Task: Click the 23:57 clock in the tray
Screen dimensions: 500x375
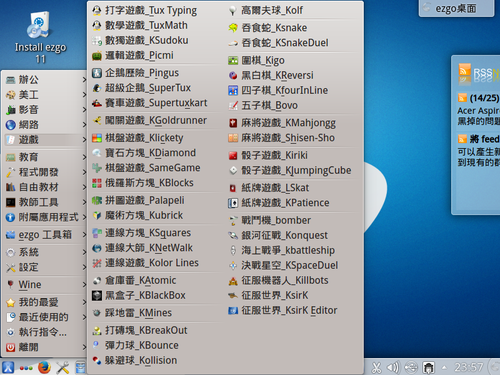Action: (468, 368)
